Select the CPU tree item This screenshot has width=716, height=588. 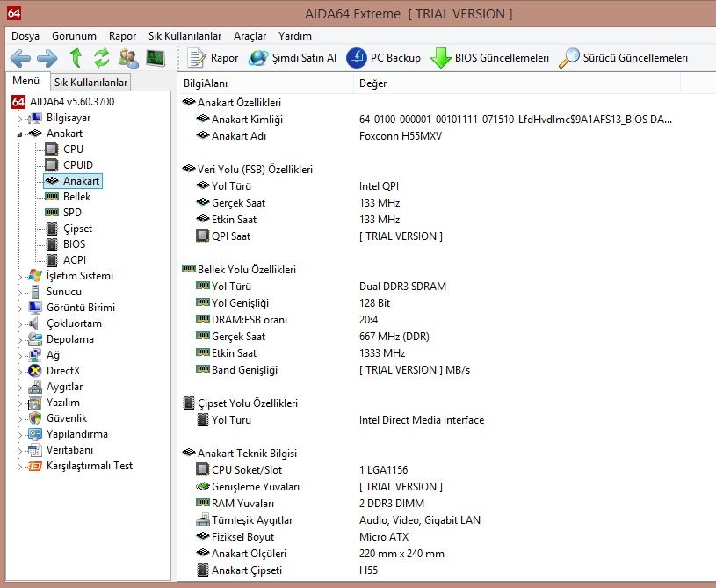[x=73, y=149]
